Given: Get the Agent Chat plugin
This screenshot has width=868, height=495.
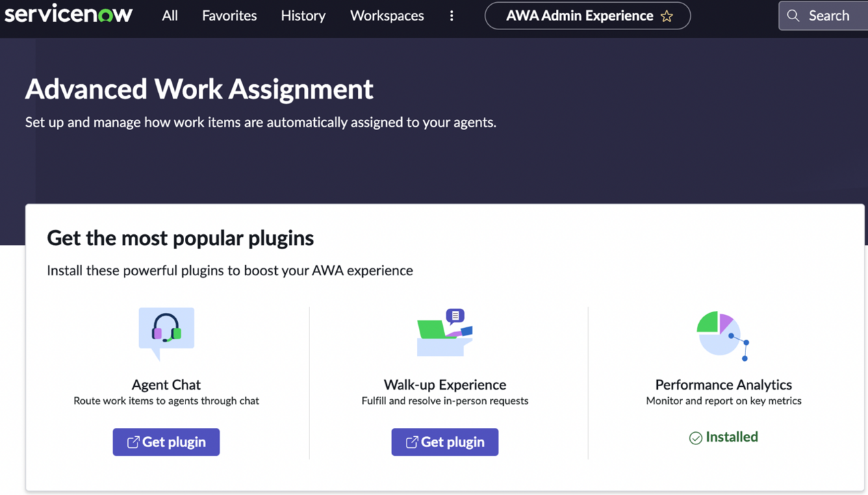Looking at the screenshot, I should pyautogui.click(x=166, y=442).
